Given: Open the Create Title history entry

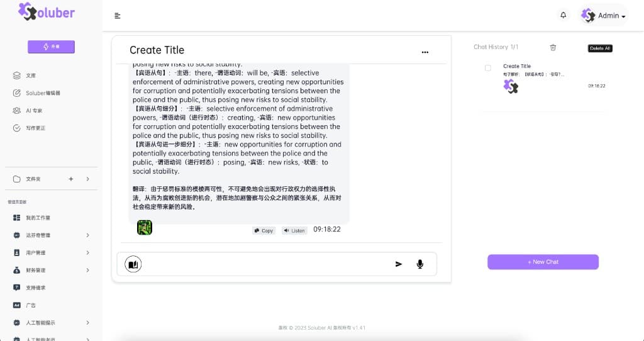Looking at the screenshot, I should (544, 77).
